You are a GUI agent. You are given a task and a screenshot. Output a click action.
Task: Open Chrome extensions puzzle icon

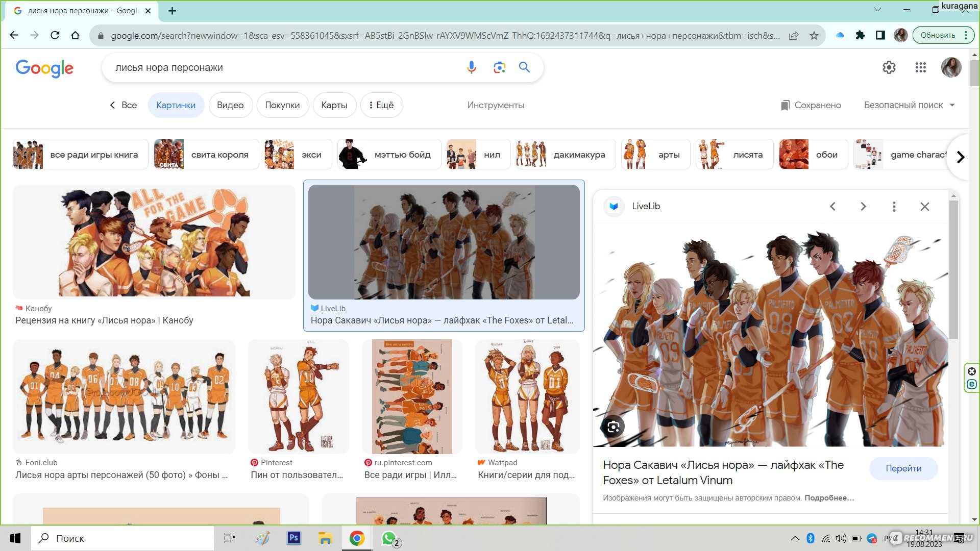[x=860, y=35]
